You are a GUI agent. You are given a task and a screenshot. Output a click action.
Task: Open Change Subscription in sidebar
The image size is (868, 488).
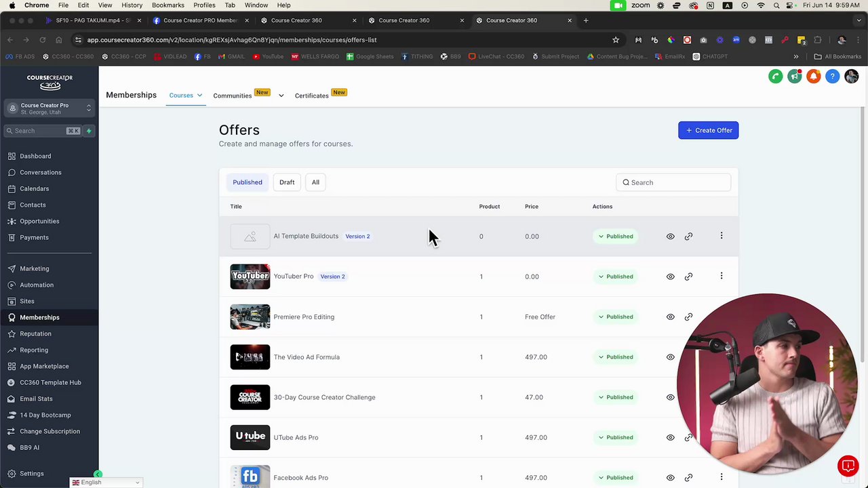coord(50,431)
